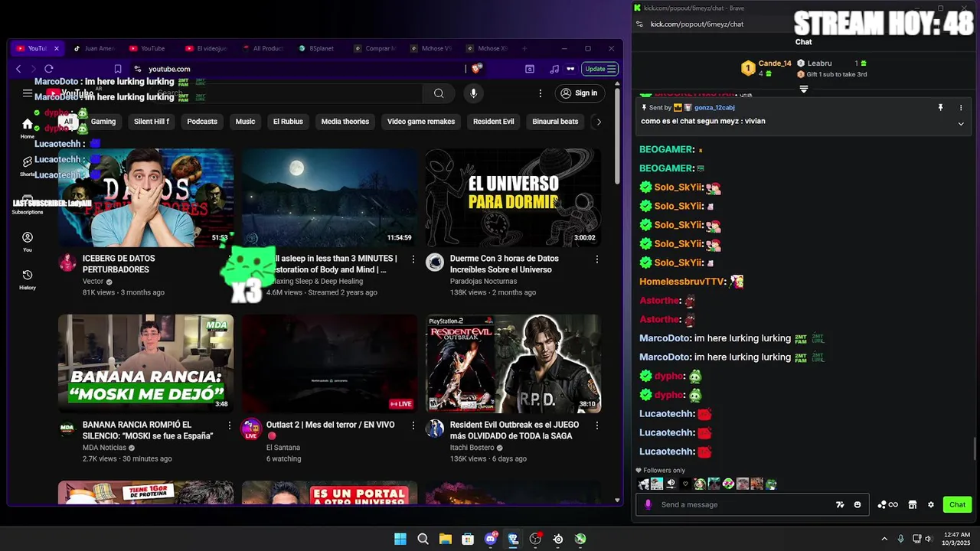Send message with green Chat button
980x551 pixels.
(x=958, y=504)
